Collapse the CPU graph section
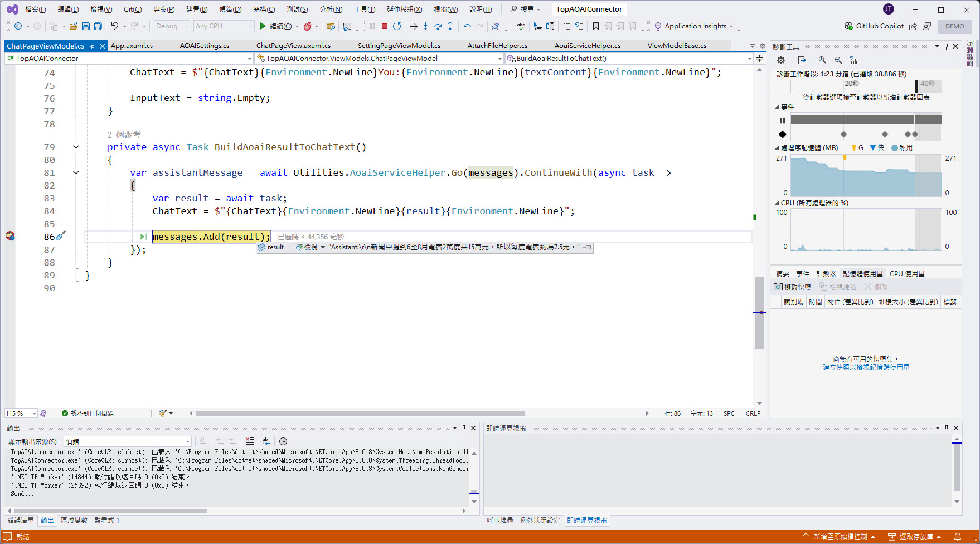This screenshot has height=544, width=980. (777, 203)
